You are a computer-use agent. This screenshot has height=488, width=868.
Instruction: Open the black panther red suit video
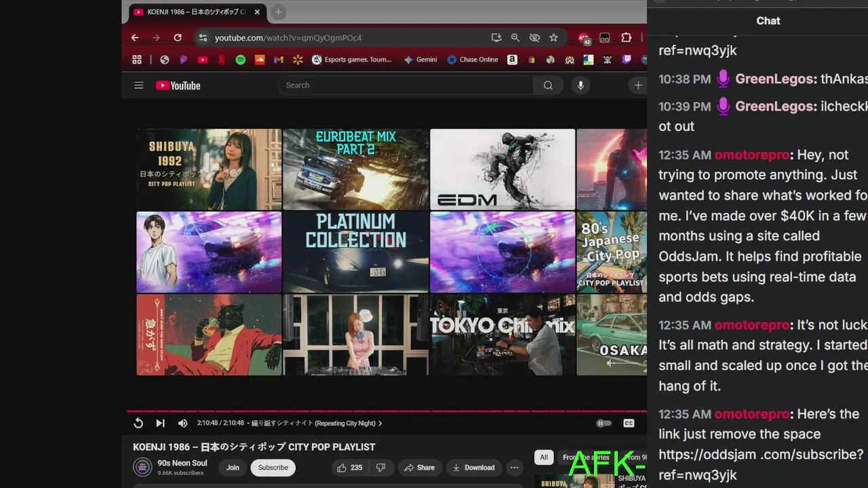pyautogui.click(x=209, y=335)
